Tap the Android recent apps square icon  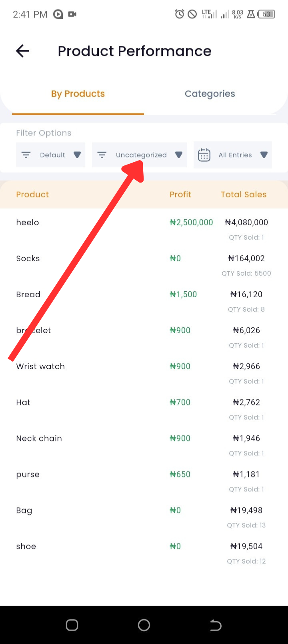[x=72, y=625]
